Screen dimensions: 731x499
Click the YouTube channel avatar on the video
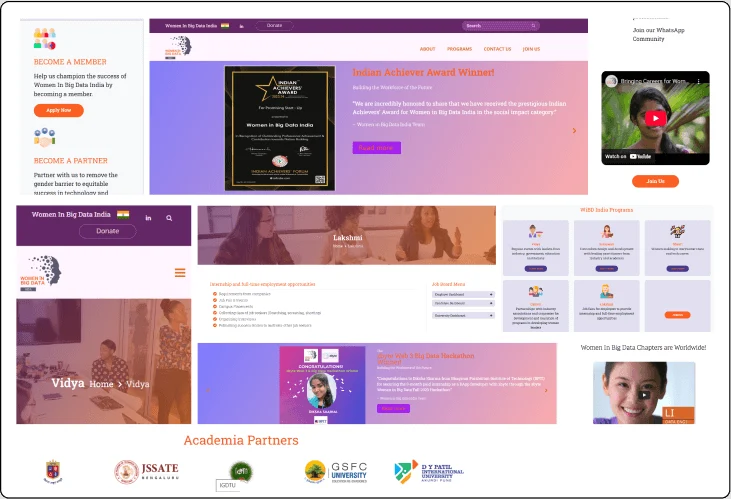point(611,81)
